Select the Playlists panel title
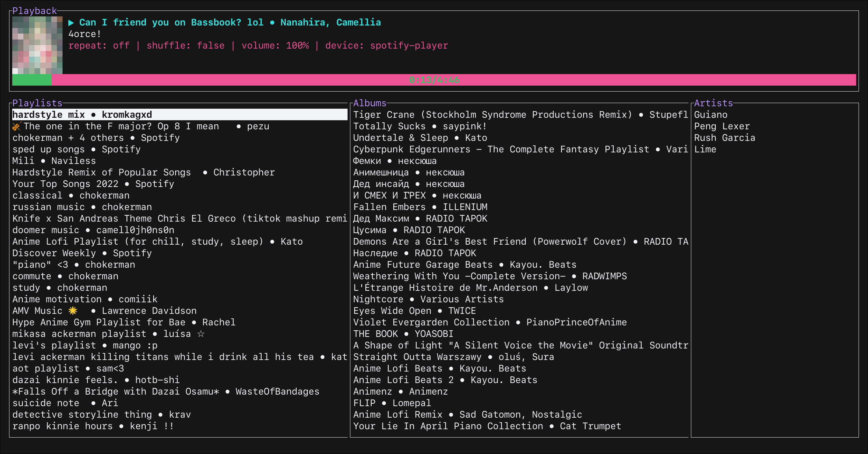This screenshot has height=454, width=868. click(x=37, y=103)
